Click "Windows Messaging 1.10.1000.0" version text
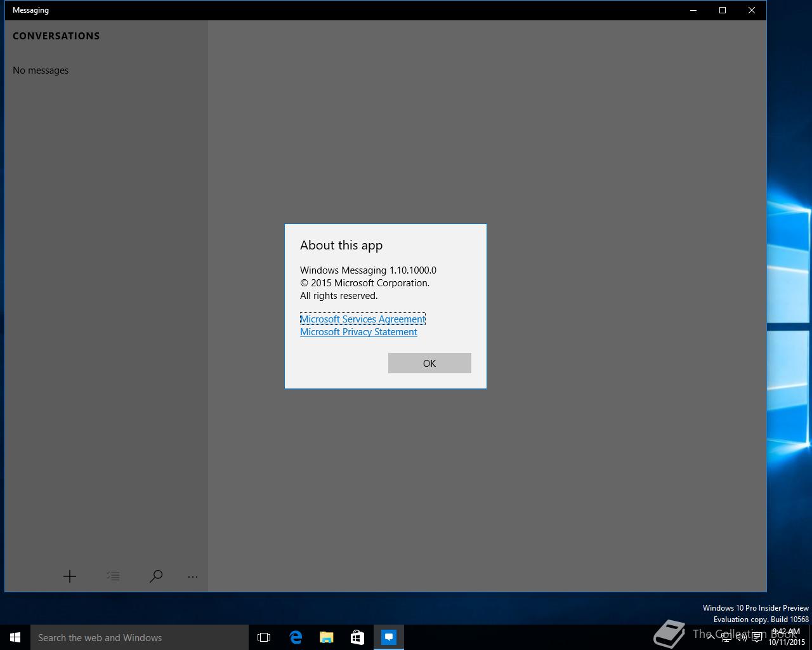Screen dimensions: 812x650 (368, 270)
